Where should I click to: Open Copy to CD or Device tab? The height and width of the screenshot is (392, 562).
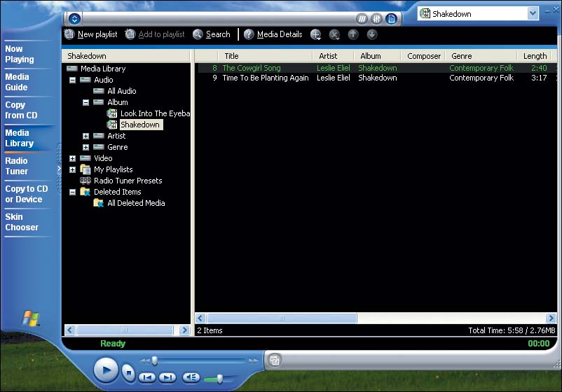[27, 194]
